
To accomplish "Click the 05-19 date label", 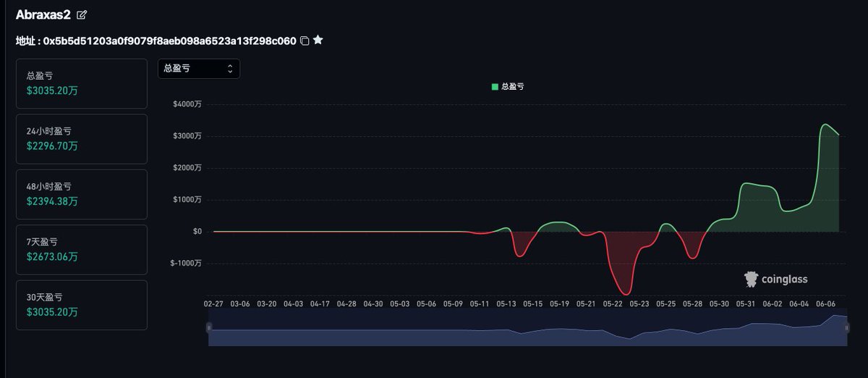I will (560, 304).
